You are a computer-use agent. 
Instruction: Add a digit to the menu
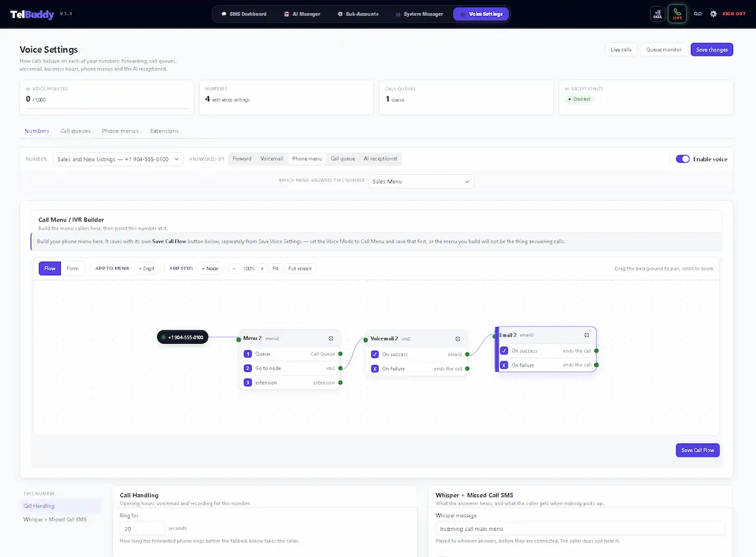pos(146,268)
